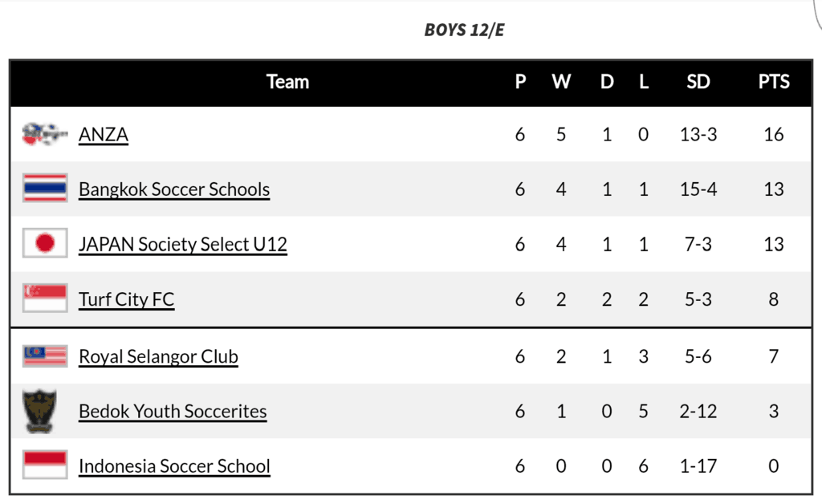Click the SD column header
The width and height of the screenshot is (822, 504).
[x=698, y=82]
